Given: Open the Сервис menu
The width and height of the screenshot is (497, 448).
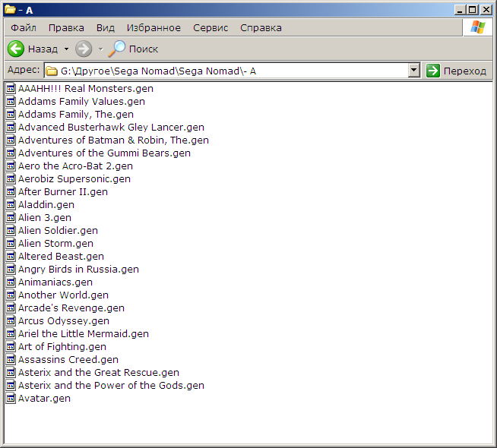Looking at the screenshot, I should [x=211, y=27].
